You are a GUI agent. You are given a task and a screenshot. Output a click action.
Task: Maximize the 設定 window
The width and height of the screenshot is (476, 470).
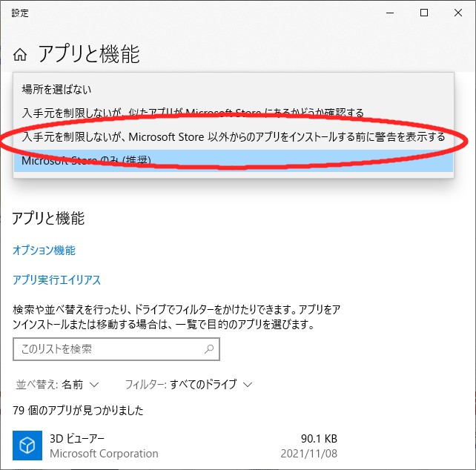pyautogui.click(x=424, y=13)
